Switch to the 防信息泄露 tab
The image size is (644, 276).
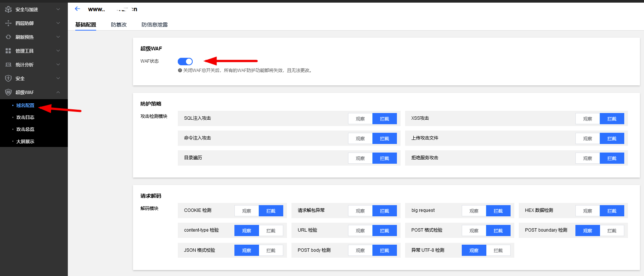point(155,25)
